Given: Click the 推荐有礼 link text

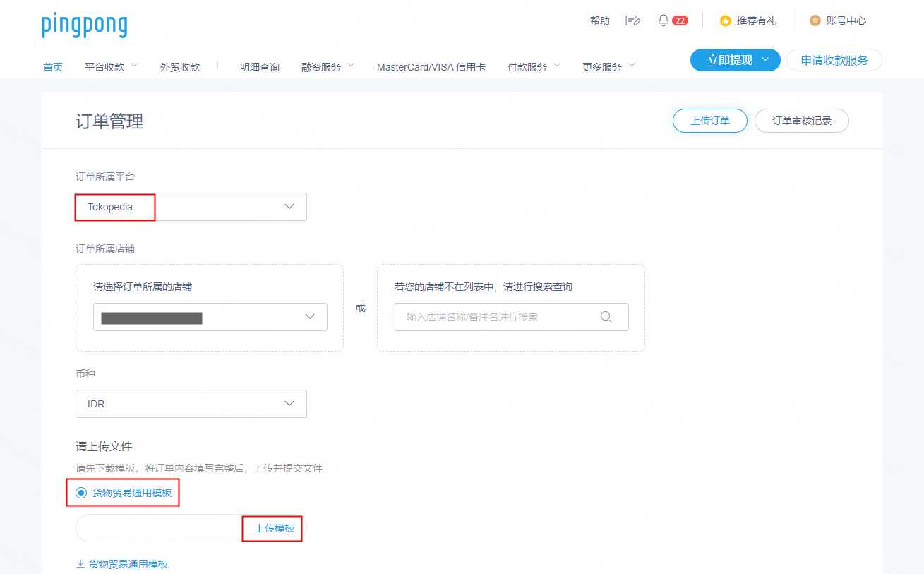Looking at the screenshot, I should [x=757, y=20].
